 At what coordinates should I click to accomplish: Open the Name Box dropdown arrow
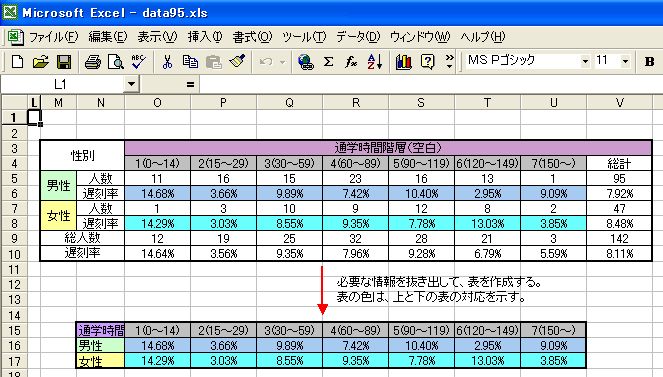coord(131,84)
